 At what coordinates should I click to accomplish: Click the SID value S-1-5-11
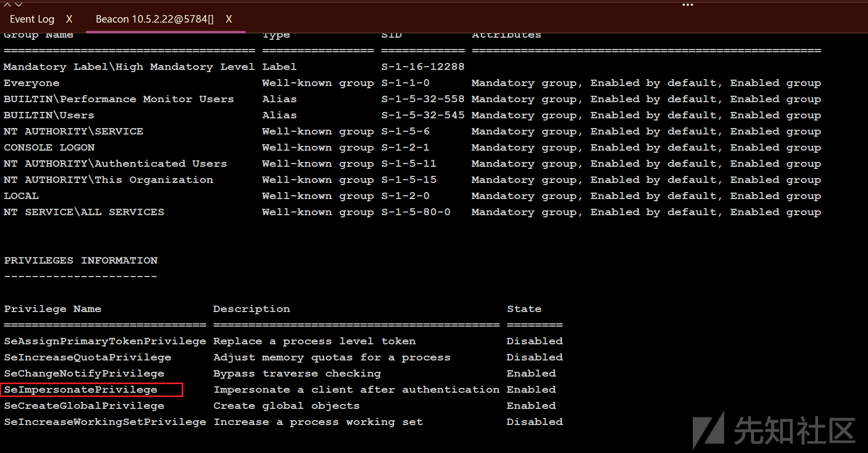(x=409, y=164)
